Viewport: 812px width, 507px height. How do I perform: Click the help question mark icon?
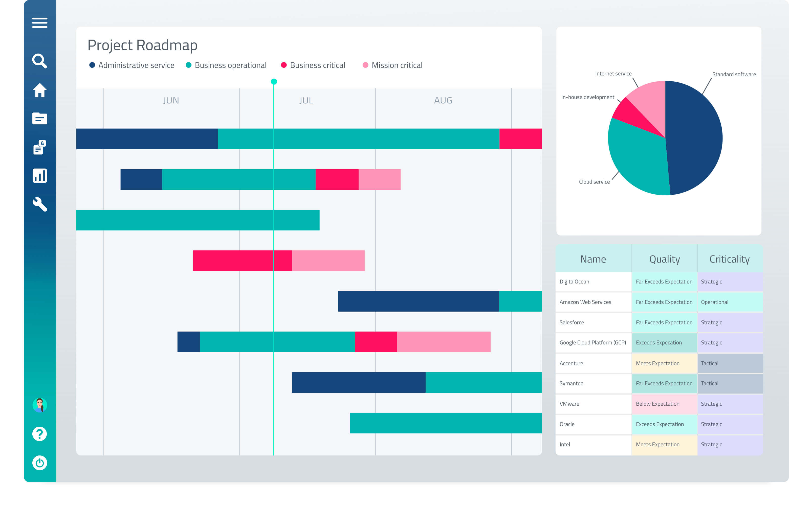(x=40, y=434)
